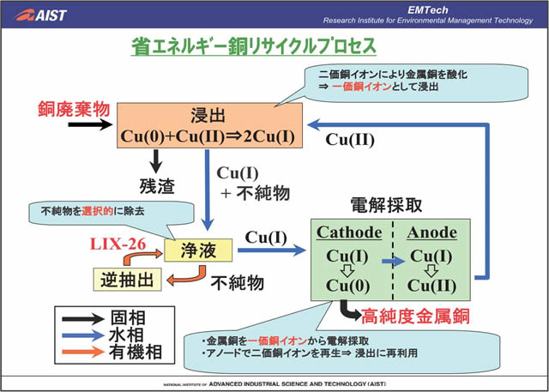
Task: Click the 電解採取 label above the green box
Action: tap(387, 204)
